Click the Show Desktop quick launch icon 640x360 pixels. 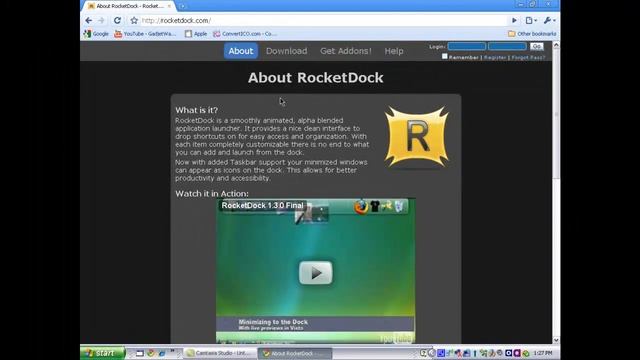[140, 353]
